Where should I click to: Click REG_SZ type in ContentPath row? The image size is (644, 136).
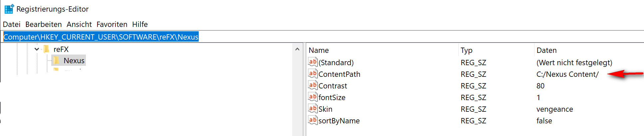473,74
